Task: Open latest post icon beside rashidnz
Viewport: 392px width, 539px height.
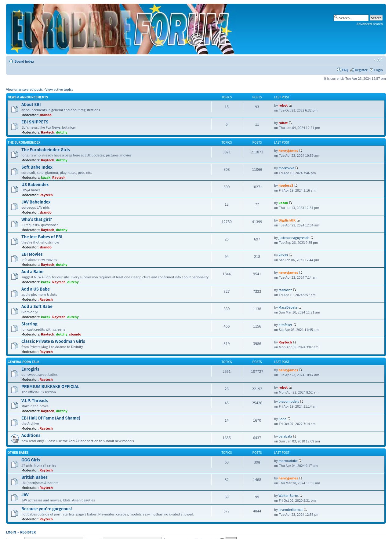Action: point(295,290)
